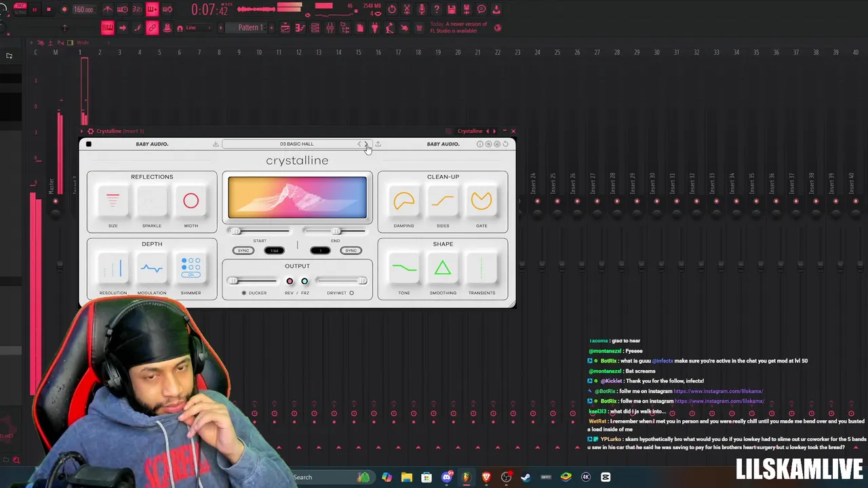The height and width of the screenshot is (488, 868).
Task: Select previous plugin with title bar left arrow
Action: 487,131
